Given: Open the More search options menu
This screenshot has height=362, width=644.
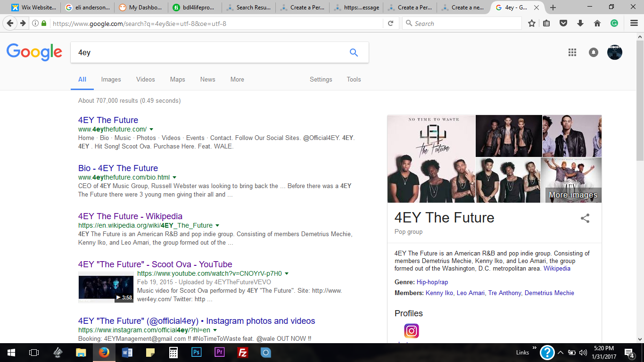Looking at the screenshot, I should coord(237,80).
